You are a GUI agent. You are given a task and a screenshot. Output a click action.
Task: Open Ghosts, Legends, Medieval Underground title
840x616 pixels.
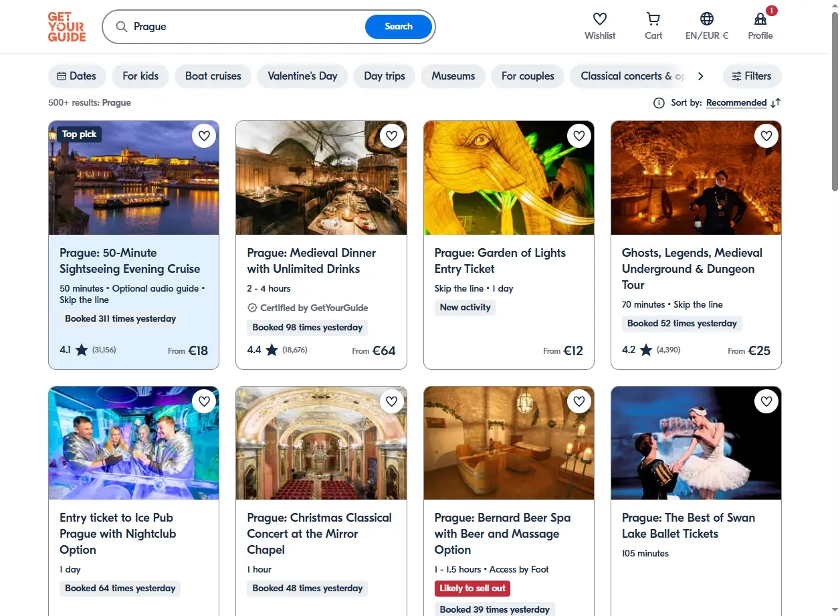tap(692, 269)
